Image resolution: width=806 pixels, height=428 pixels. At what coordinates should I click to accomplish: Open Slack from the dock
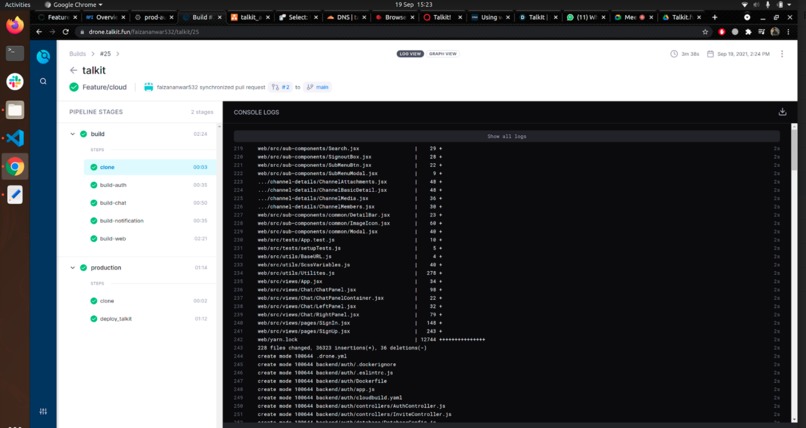(x=15, y=82)
